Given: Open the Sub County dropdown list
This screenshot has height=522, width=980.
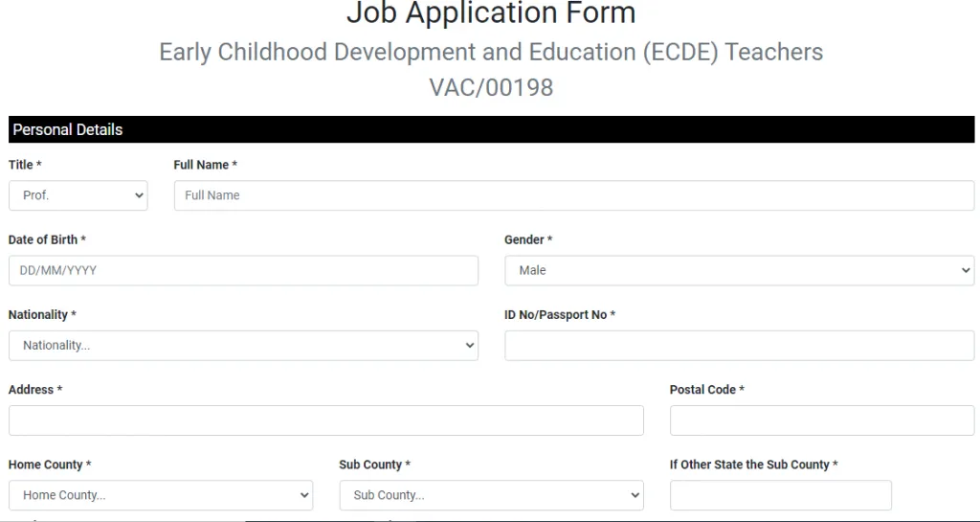Looking at the screenshot, I should (x=491, y=495).
